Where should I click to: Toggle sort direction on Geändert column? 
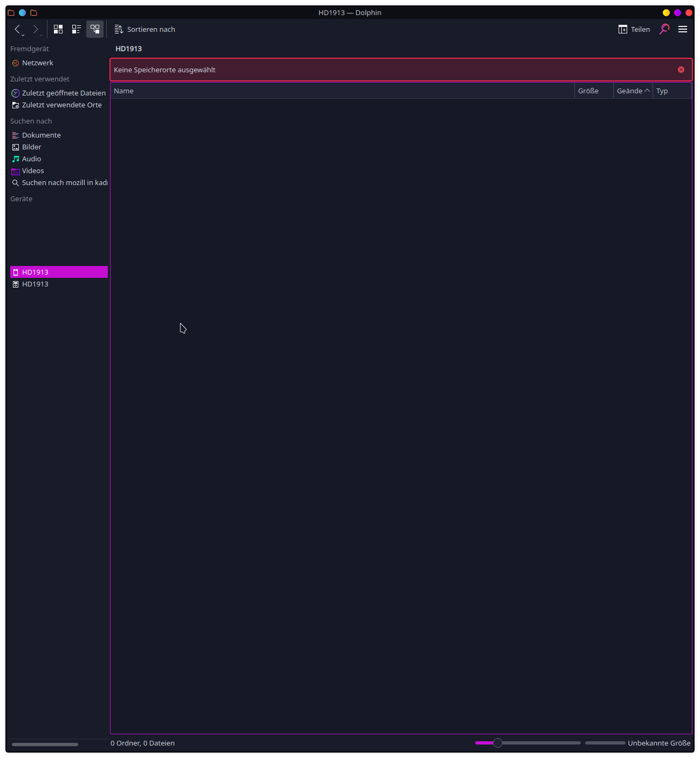pos(632,91)
